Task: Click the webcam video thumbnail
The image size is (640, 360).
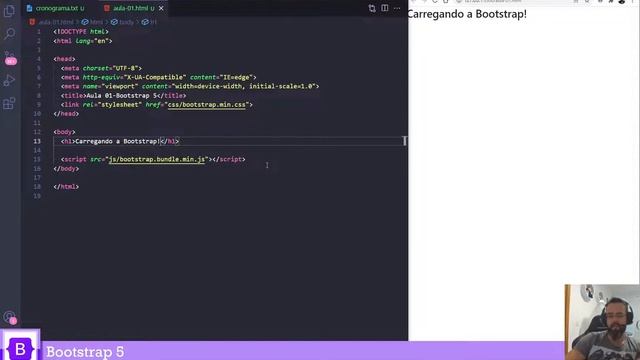Action: pos(602,322)
